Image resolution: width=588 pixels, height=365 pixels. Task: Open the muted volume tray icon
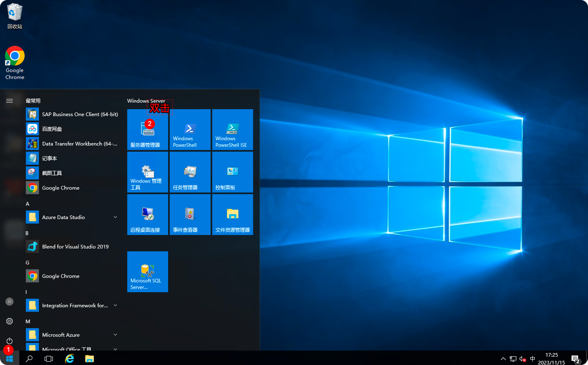click(x=523, y=359)
